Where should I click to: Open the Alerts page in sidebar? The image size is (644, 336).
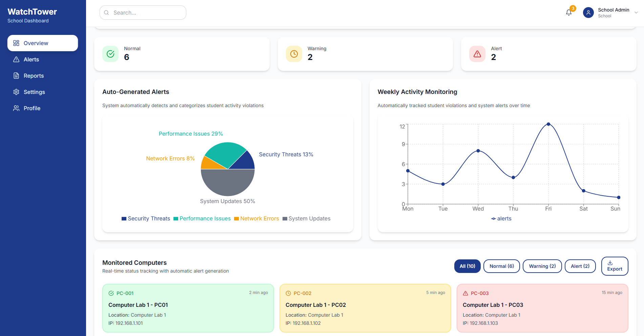[x=31, y=59]
